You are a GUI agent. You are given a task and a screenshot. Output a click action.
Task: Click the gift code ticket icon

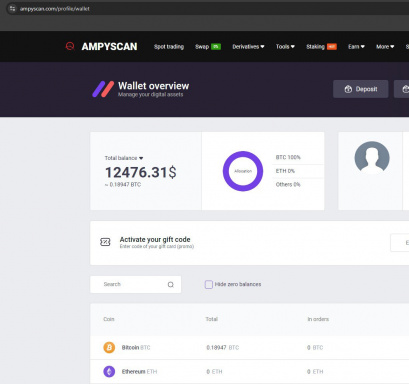pyautogui.click(x=105, y=242)
